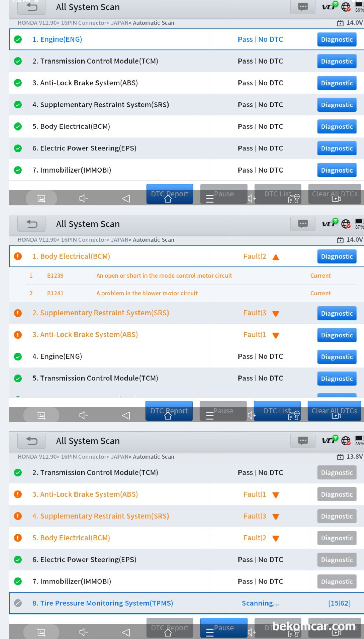Tap the hamburger menu icon beside Pause in the top panel
364x639 pixels.
coord(209,199)
